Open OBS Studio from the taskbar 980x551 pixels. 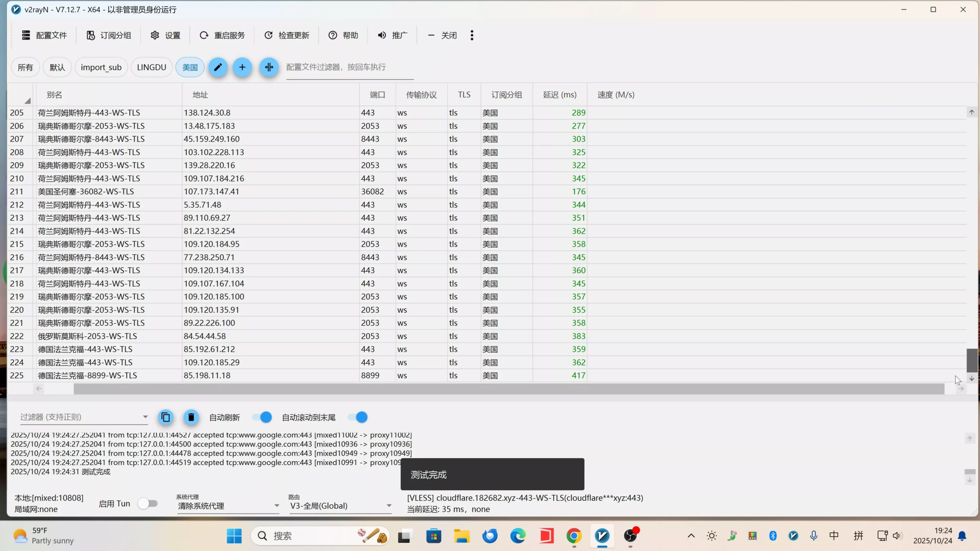pos(630,536)
